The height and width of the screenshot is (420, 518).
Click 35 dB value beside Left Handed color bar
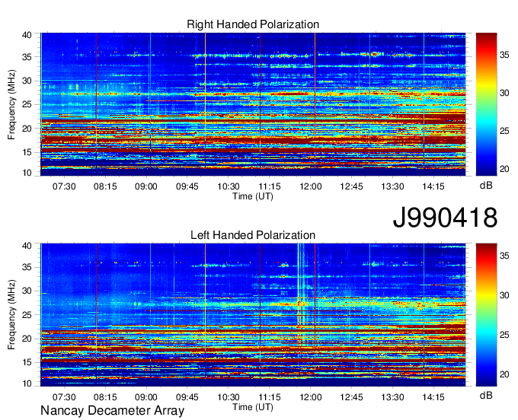pos(504,256)
